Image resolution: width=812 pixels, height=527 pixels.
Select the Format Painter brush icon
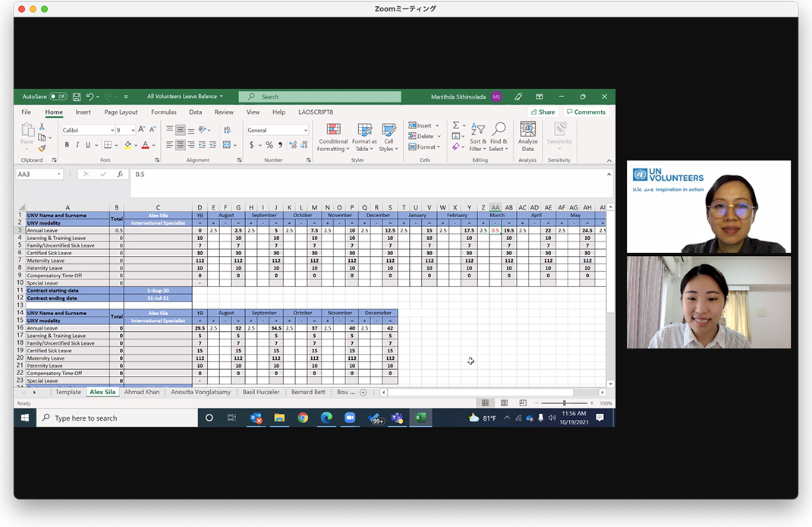[x=42, y=149]
